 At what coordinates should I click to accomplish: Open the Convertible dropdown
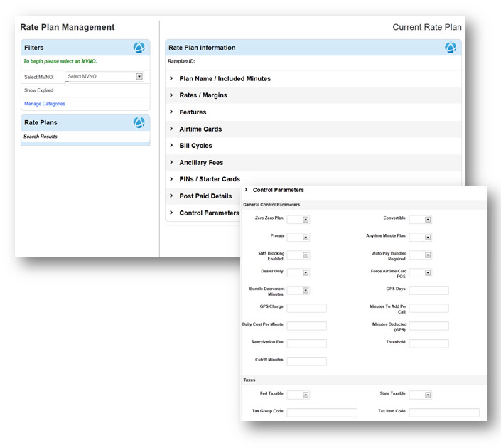(x=421, y=220)
